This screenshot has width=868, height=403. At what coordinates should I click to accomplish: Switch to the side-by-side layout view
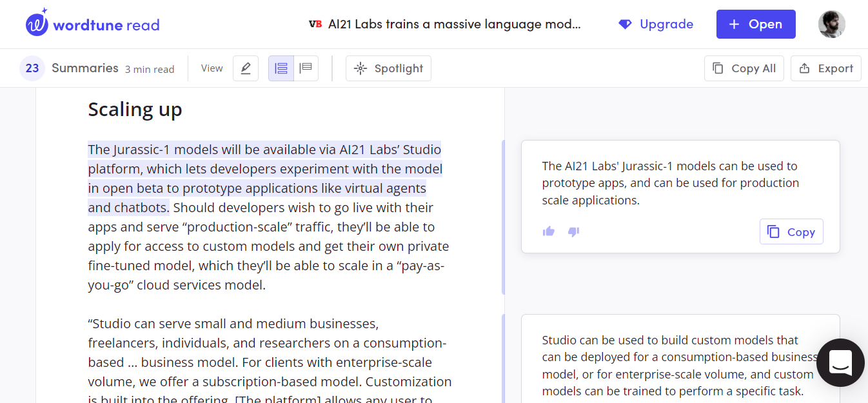pyautogui.click(x=281, y=68)
